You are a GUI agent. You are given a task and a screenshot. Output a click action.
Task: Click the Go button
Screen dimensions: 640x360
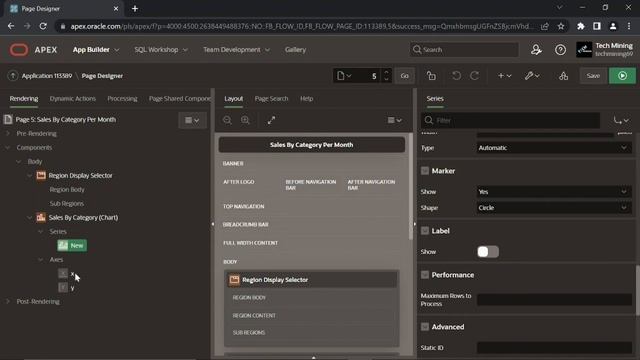[404, 76]
